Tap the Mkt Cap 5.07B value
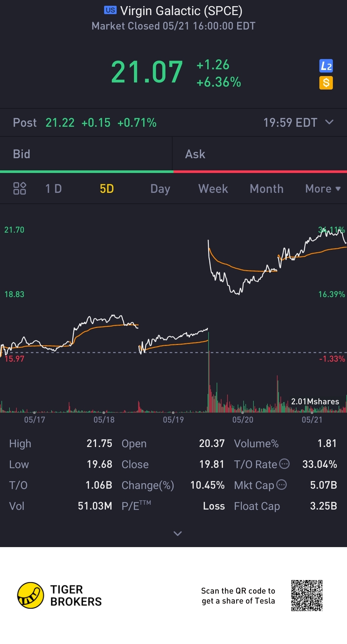 (324, 485)
